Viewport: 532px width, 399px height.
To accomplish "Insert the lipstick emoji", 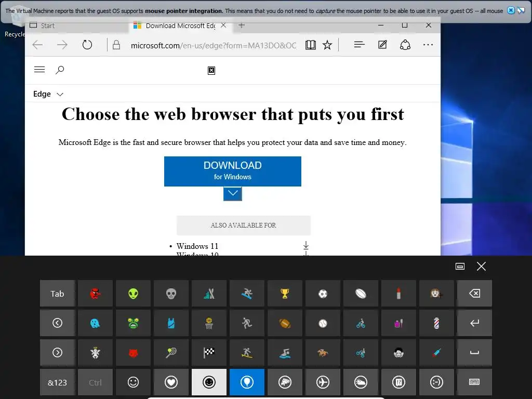I will click(x=398, y=294).
